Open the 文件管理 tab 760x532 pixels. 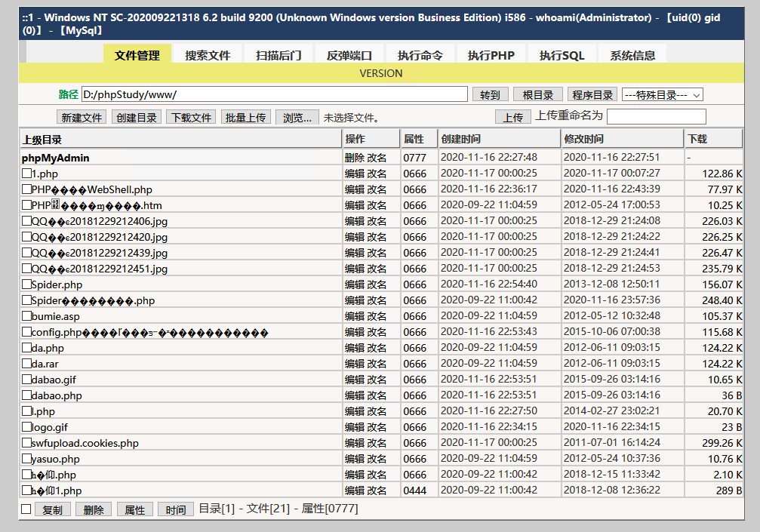pos(137,55)
